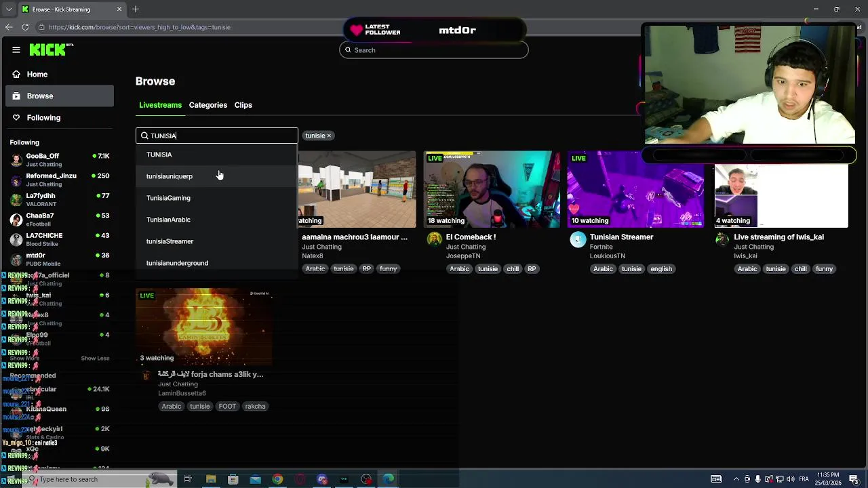Switch to the Categories tab

208,105
